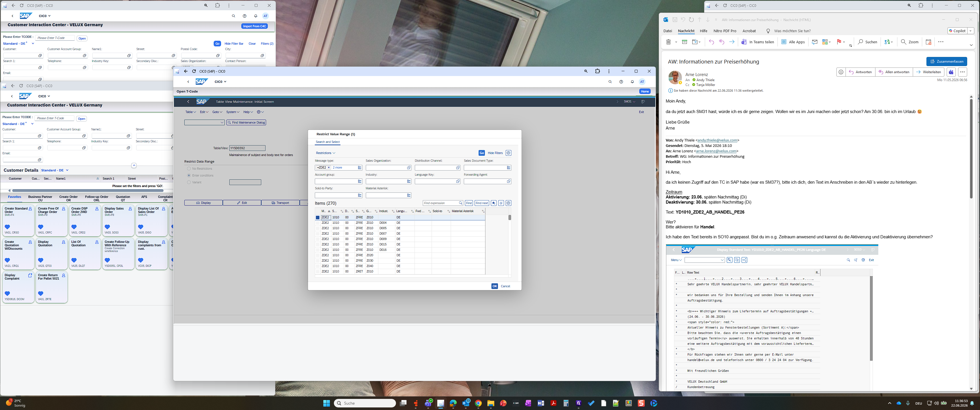Select No Restrictions radio button

[189, 169]
